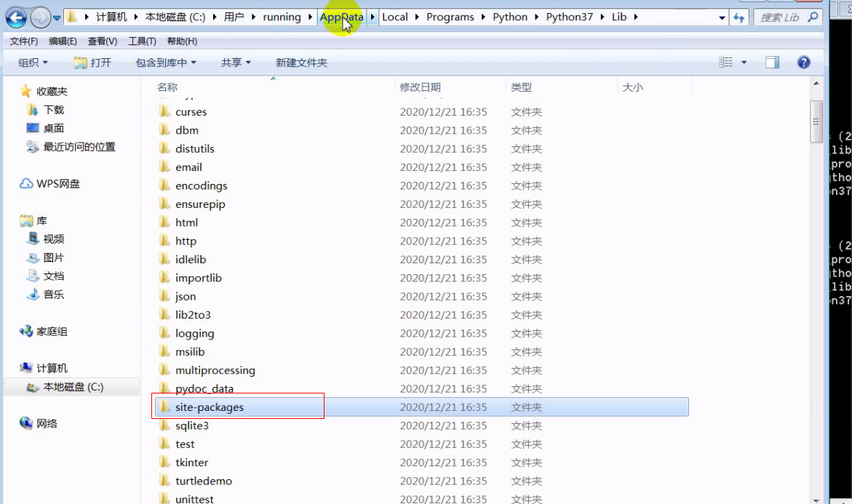Click Python37 in the address breadcrumb

coord(569,17)
